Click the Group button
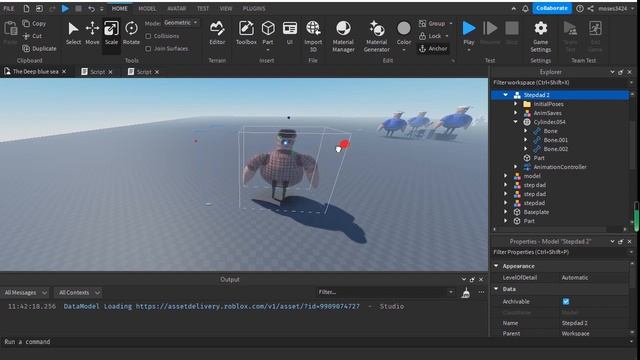Image resolution: width=640 pixels, height=360 pixels. point(432,24)
